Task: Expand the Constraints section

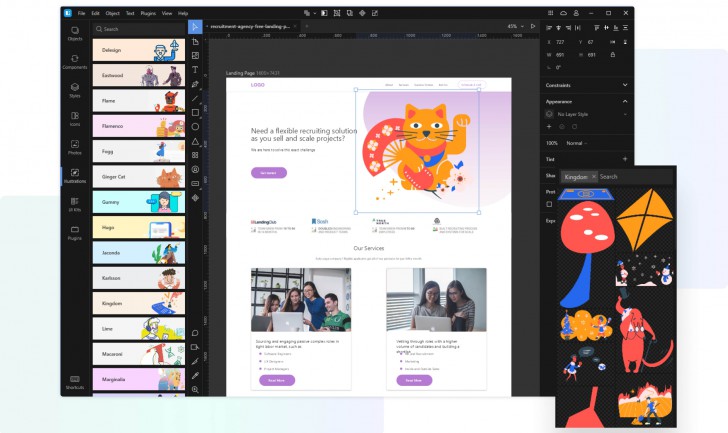Action: (x=625, y=85)
